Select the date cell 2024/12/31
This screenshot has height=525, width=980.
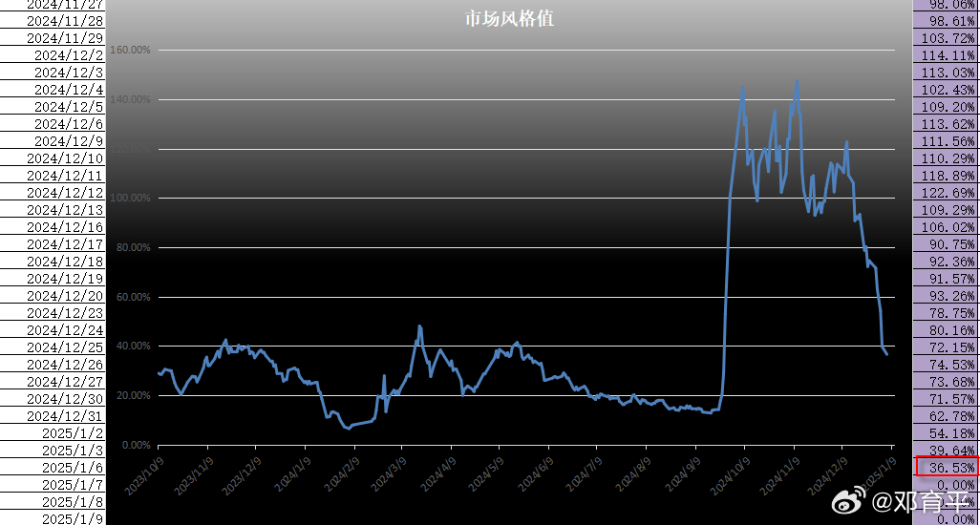(x=65, y=415)
